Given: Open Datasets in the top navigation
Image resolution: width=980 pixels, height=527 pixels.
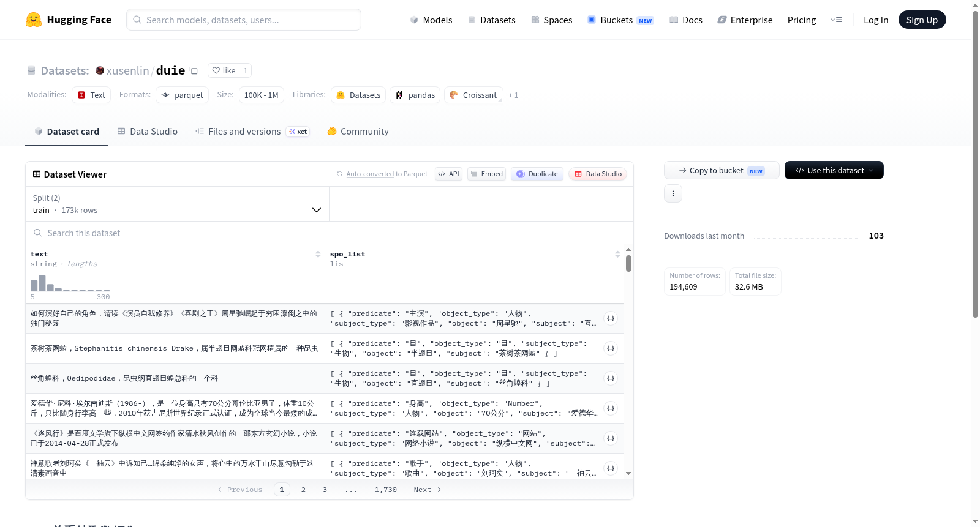Looking at the screenshot, I should pyautogui.click(x=491, y=20).
